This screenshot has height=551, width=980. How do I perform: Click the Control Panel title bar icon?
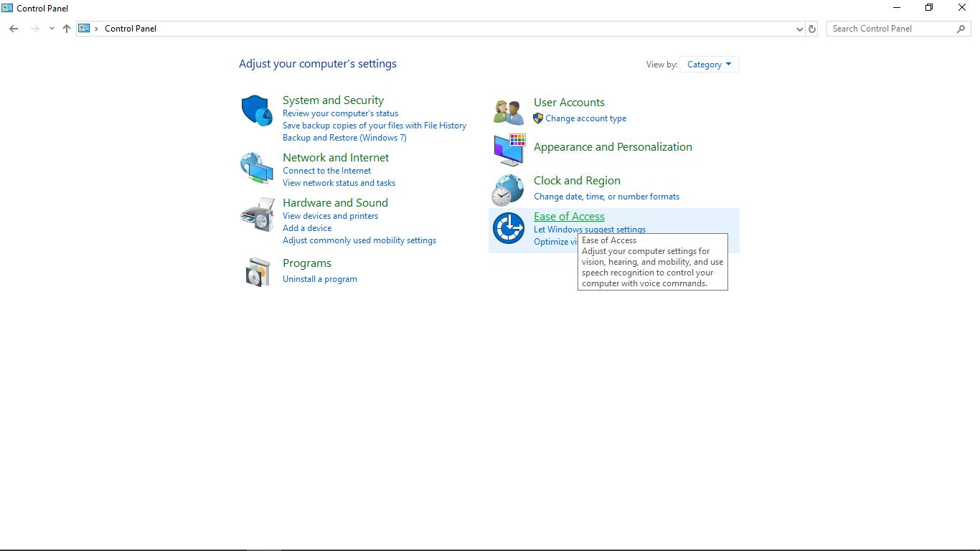(7, 8)
